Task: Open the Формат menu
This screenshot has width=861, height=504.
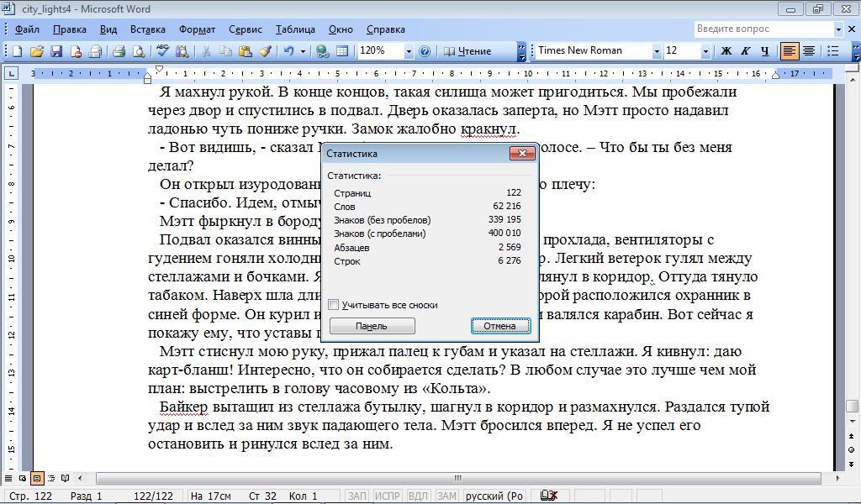Action: tap(197, 29)
